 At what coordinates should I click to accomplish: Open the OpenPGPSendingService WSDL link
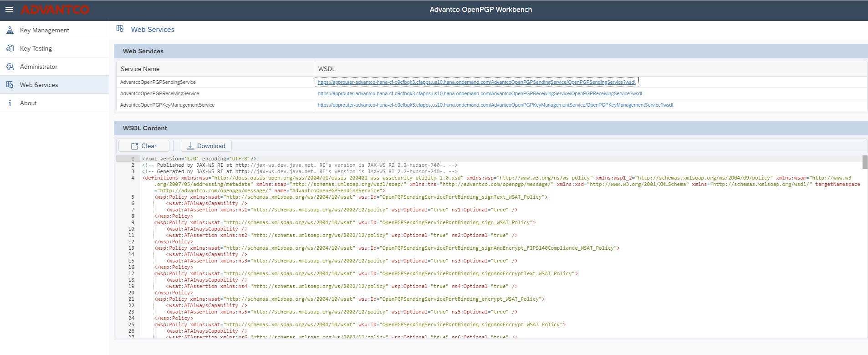pos(476,82)
